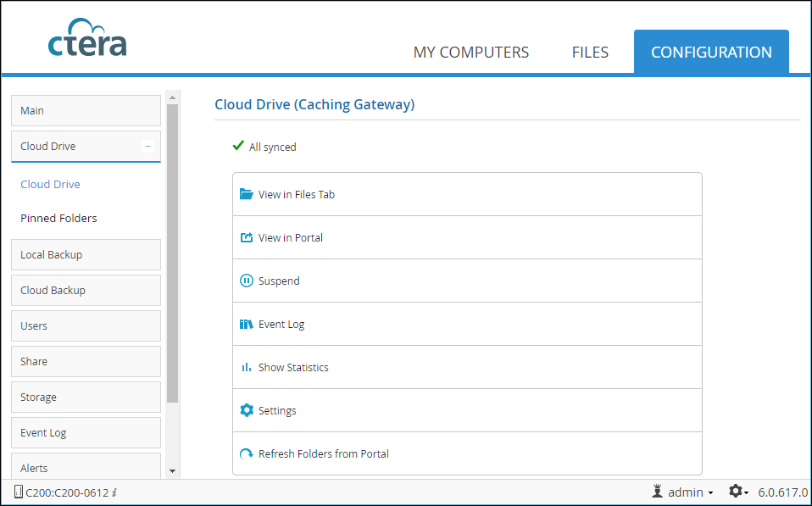Open Cloud Drive Settings

pos(468,410)
